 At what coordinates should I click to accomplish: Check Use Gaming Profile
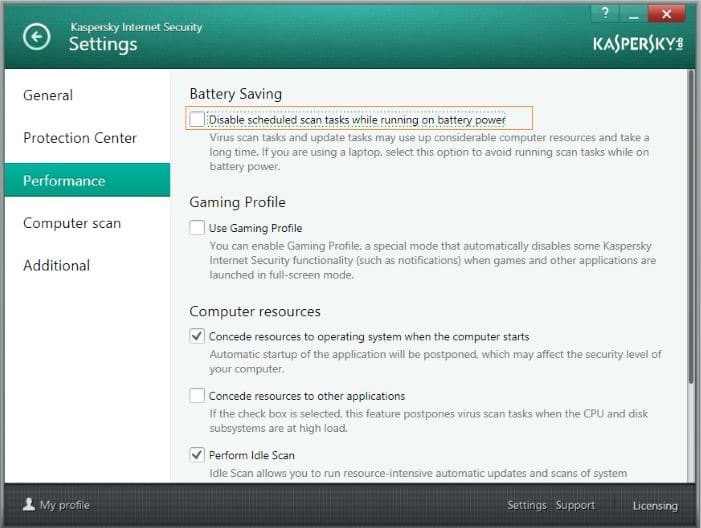(197, 228)
